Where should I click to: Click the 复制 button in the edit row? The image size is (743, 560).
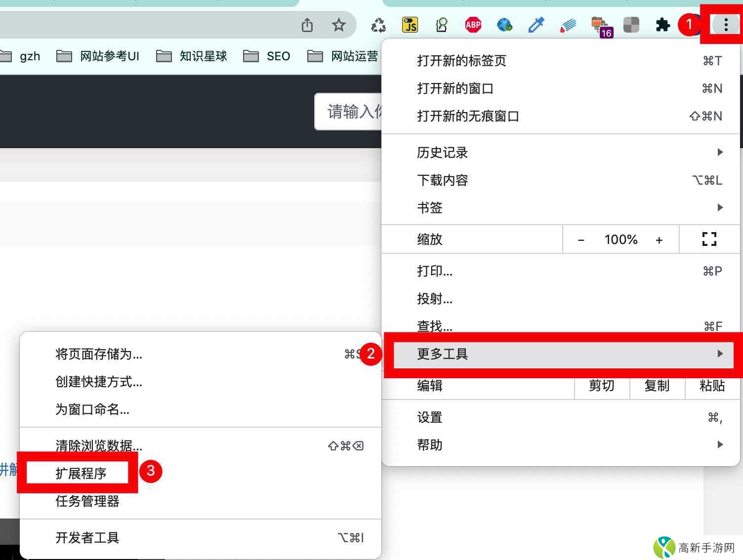657,387
